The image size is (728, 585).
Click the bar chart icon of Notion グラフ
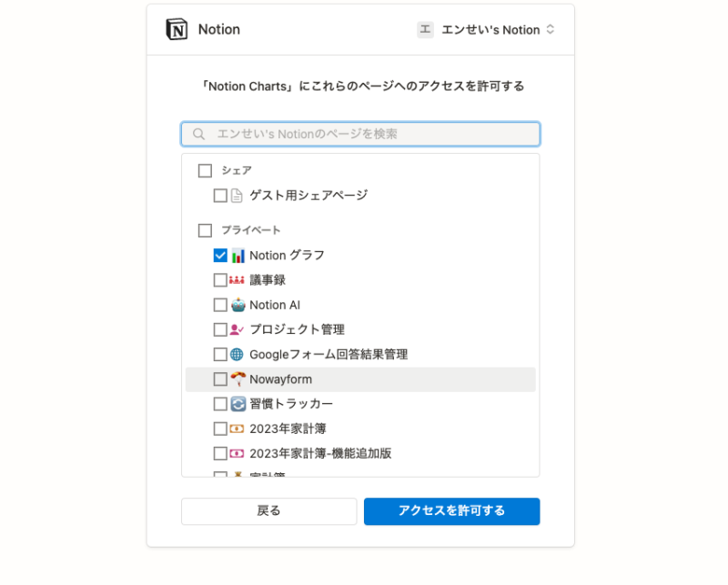(238, 256)
